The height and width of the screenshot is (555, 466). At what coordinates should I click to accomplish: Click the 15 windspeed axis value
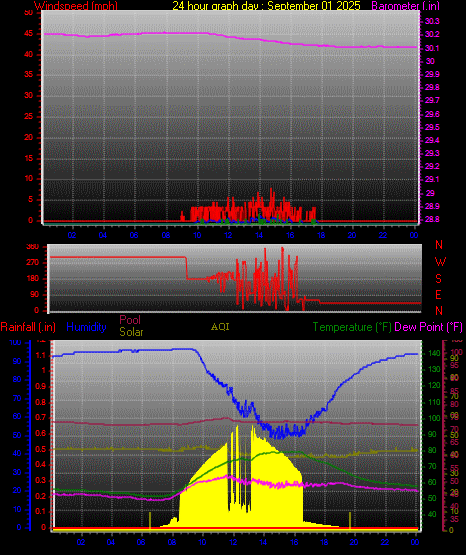pyautogui.click(x=28, y=158)
